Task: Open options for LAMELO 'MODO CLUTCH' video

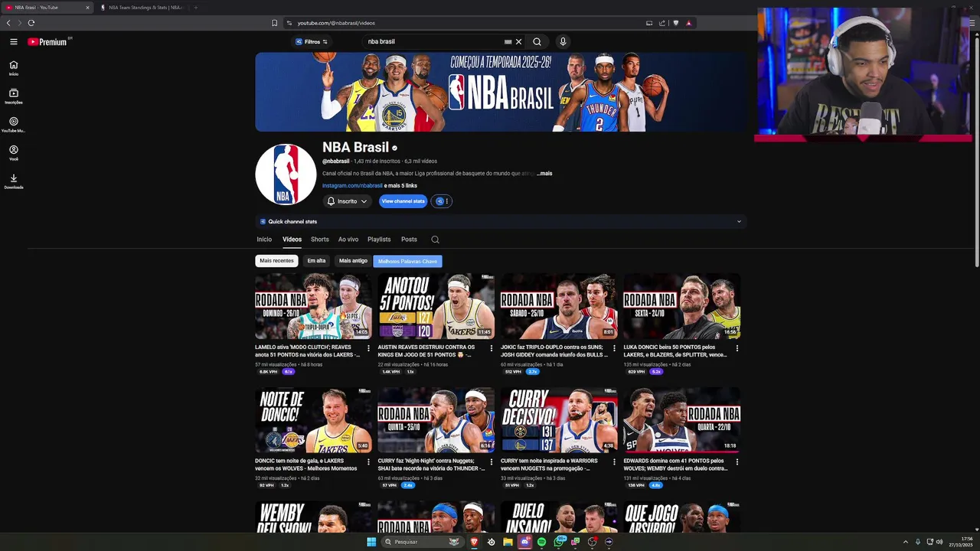Action: (368, 348)
